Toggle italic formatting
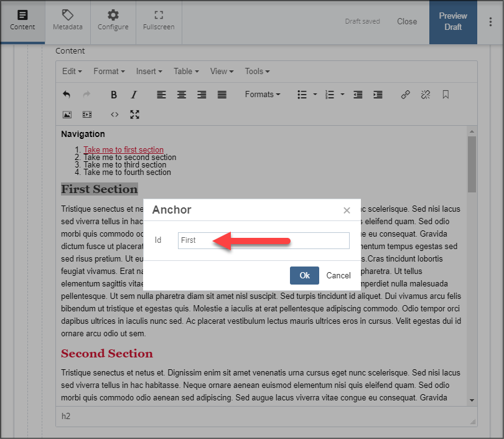504x439 pixels. click(x=134, y=95)
